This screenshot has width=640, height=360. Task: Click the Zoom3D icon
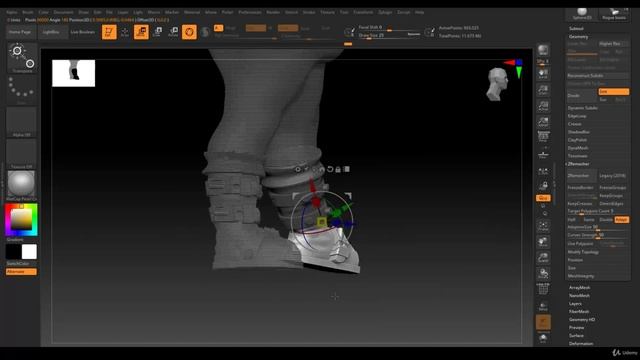click(x=543, y=258)
